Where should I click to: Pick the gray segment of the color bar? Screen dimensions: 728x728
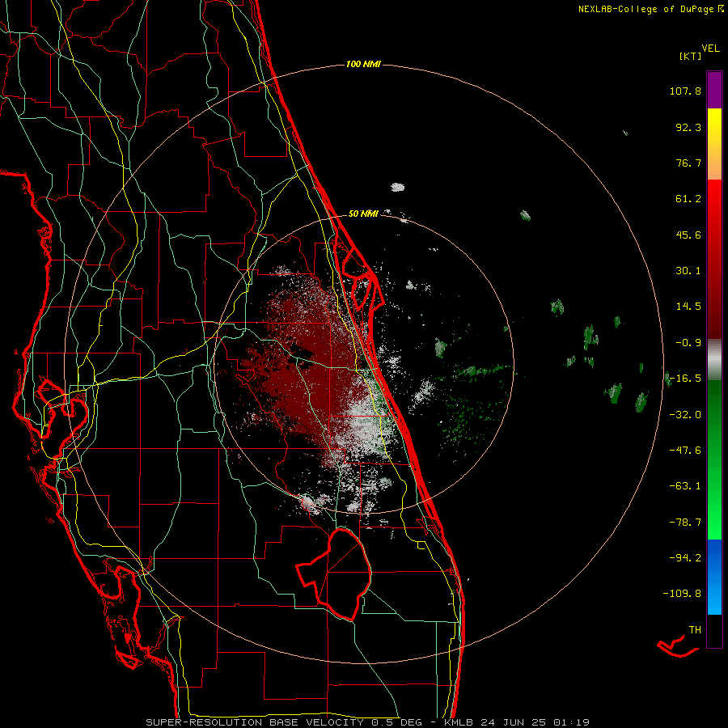(x=714, y=359)
